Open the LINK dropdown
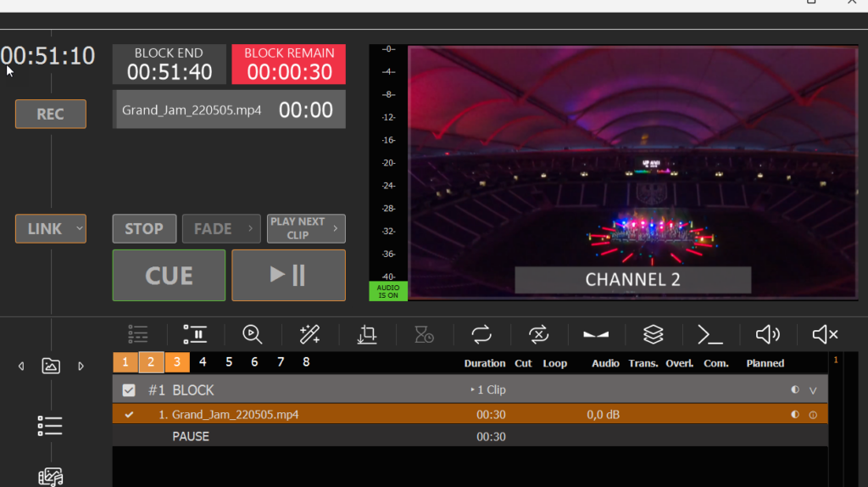Viewport: 868px width, 487px height. [x=51, y=228]
